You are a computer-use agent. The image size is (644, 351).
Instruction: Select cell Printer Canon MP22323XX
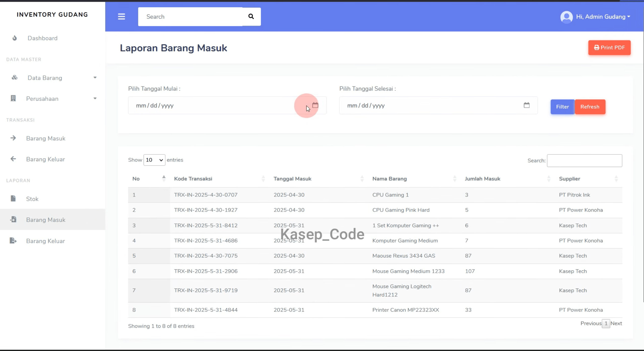pos(406,310)
